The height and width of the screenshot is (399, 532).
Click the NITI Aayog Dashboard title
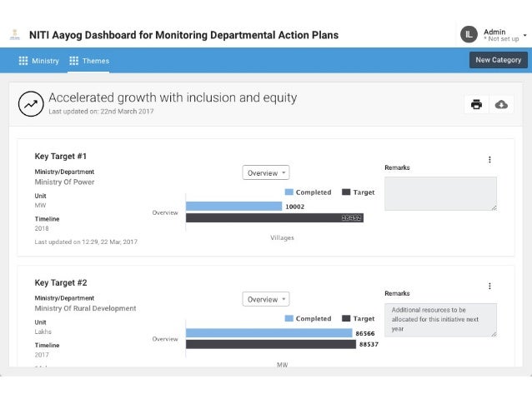tap(183, 35)
